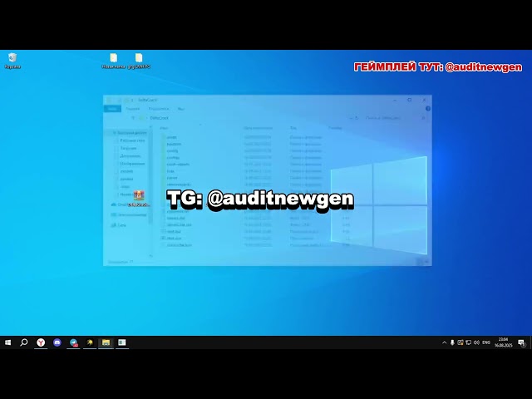Switch to File Explorer taskbar icon
This screenshot has width=532, height=399.
106,342
